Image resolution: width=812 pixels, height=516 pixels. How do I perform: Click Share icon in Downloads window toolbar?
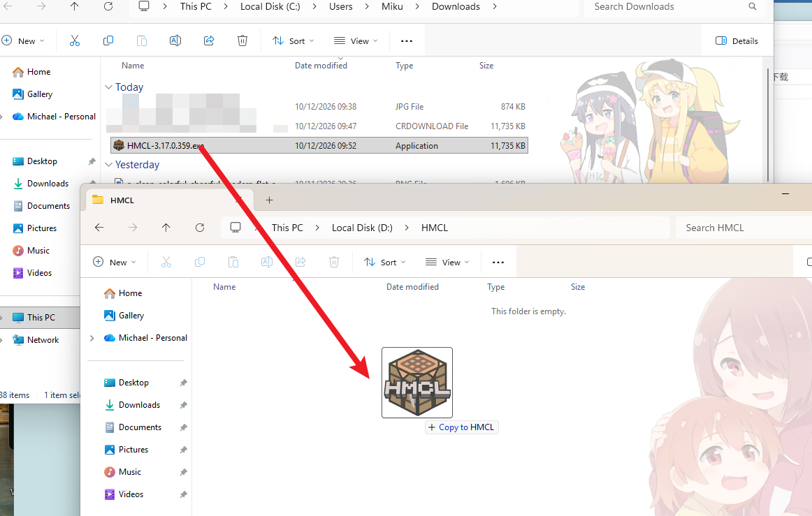[209, 41]
